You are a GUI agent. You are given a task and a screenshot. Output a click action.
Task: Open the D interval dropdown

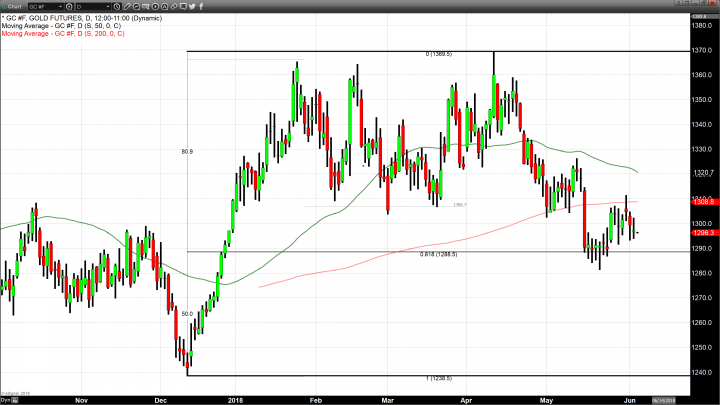coord(108,6)
